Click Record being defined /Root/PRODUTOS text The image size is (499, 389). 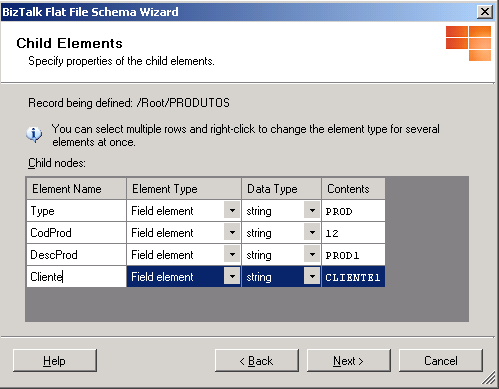(129, 103)
